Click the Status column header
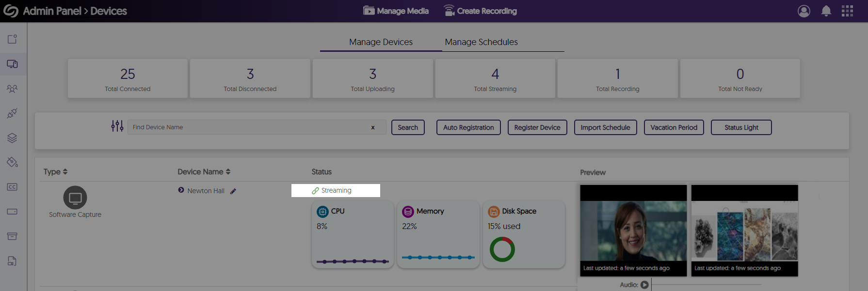868x291 pixels. tap(321, 172)
